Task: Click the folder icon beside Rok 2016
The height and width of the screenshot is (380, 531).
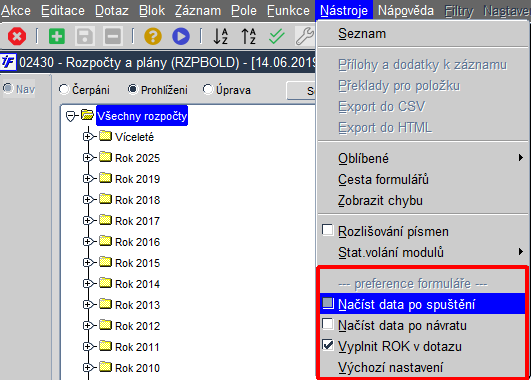Action: 105,241
